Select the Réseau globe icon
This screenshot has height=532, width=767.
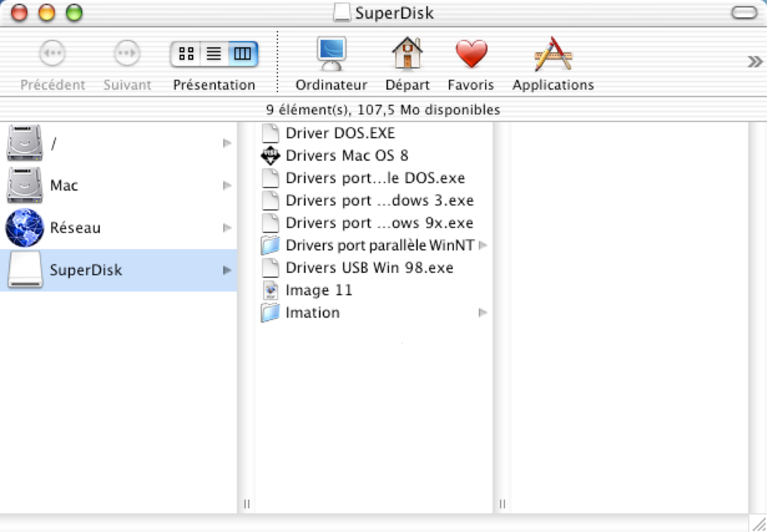point(25,228)
